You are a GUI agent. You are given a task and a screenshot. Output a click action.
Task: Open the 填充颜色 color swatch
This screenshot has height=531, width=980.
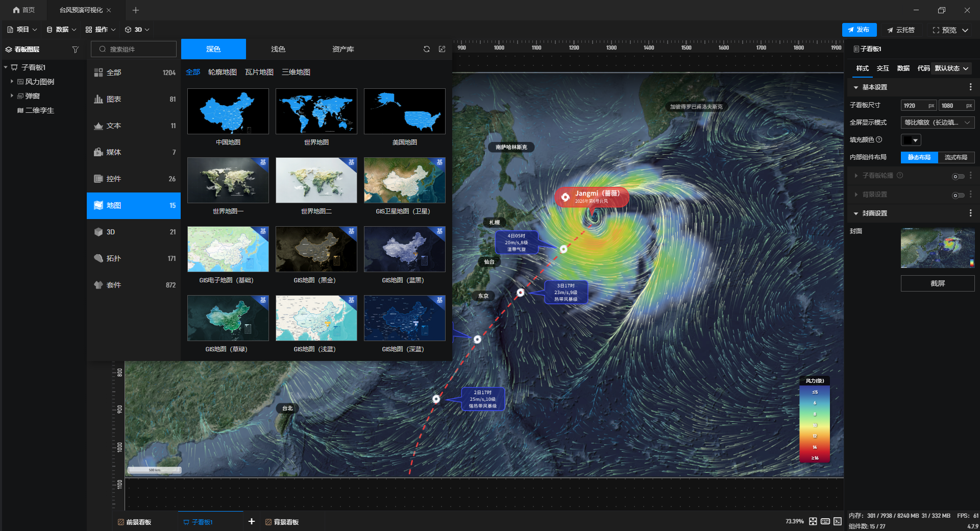point(911,140)
